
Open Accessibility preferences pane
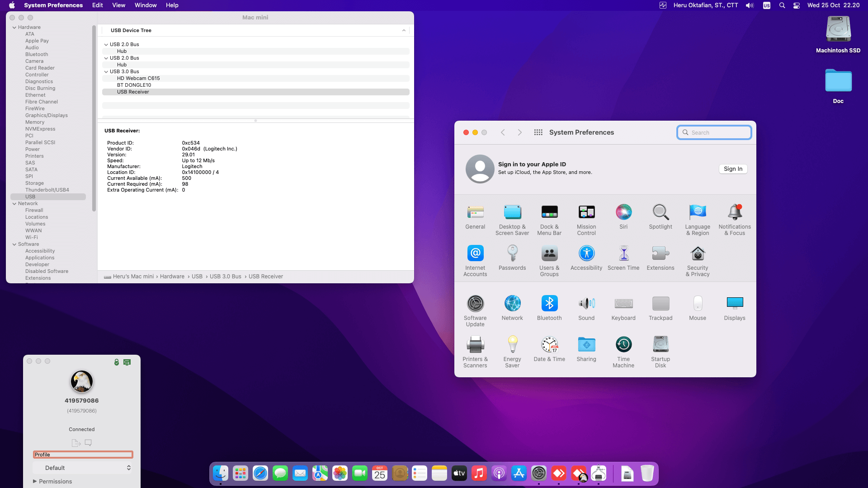click(586, 258)
